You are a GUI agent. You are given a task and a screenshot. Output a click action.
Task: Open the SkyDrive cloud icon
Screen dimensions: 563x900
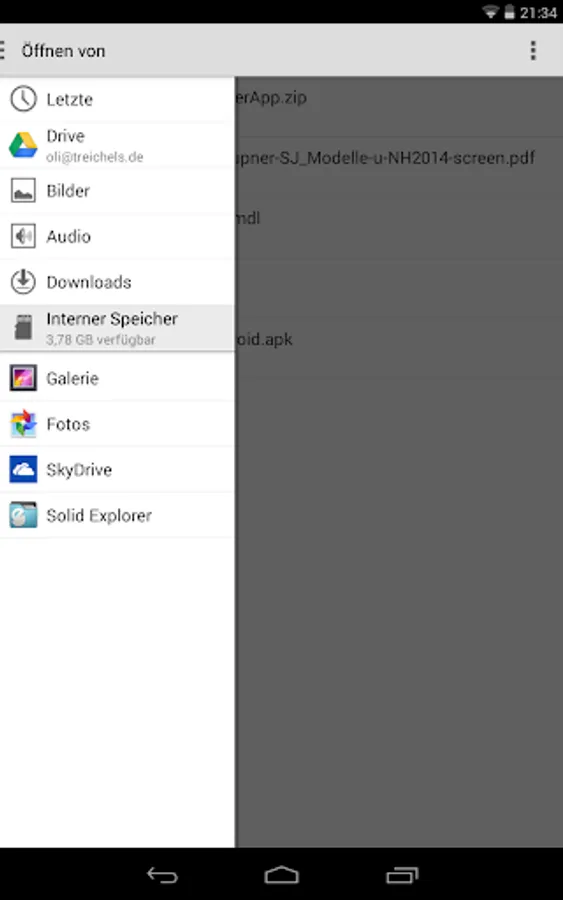pyautogui.click(x=23, y=470)
